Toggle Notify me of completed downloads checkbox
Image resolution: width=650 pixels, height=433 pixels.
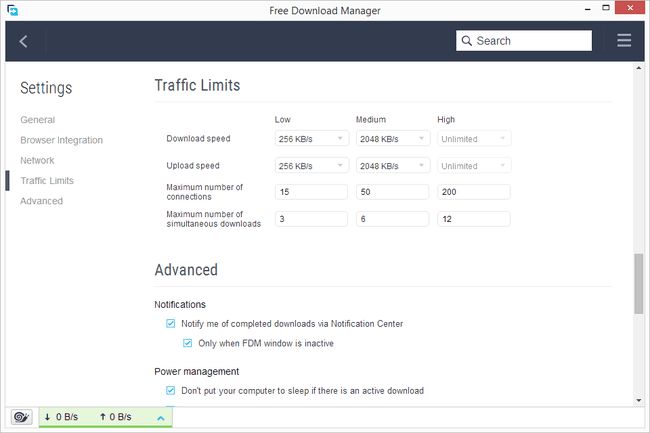pos(170,323)
